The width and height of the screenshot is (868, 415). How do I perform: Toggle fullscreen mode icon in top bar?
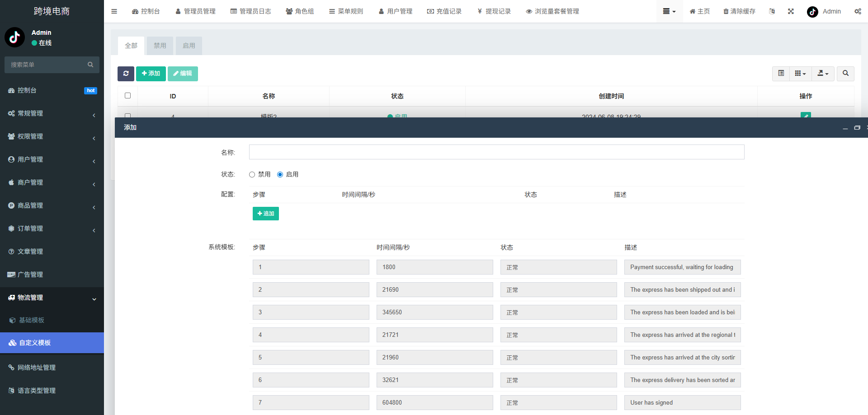coord(790,11)
